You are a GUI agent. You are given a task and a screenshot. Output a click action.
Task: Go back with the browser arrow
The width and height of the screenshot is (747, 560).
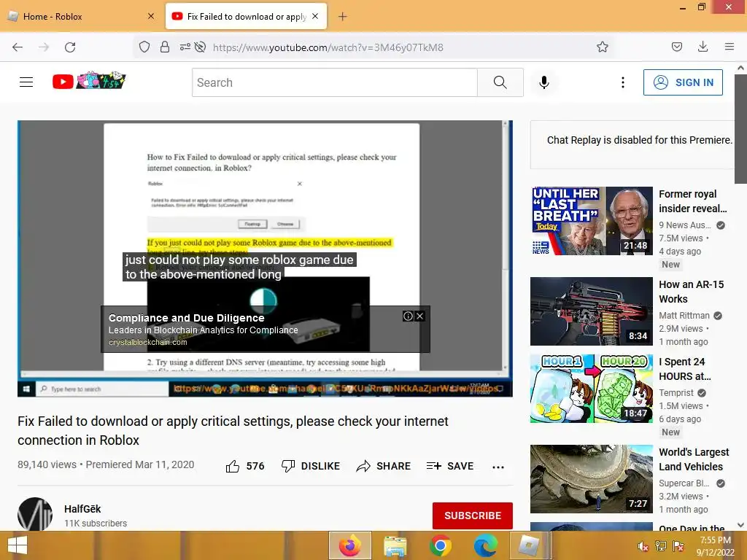[x=18, y=47]
